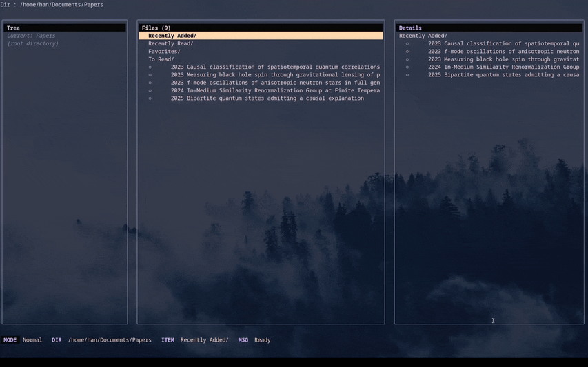Click the circle marker beside Causal classification in Details
588x367 pixels.
pos(407,43)
